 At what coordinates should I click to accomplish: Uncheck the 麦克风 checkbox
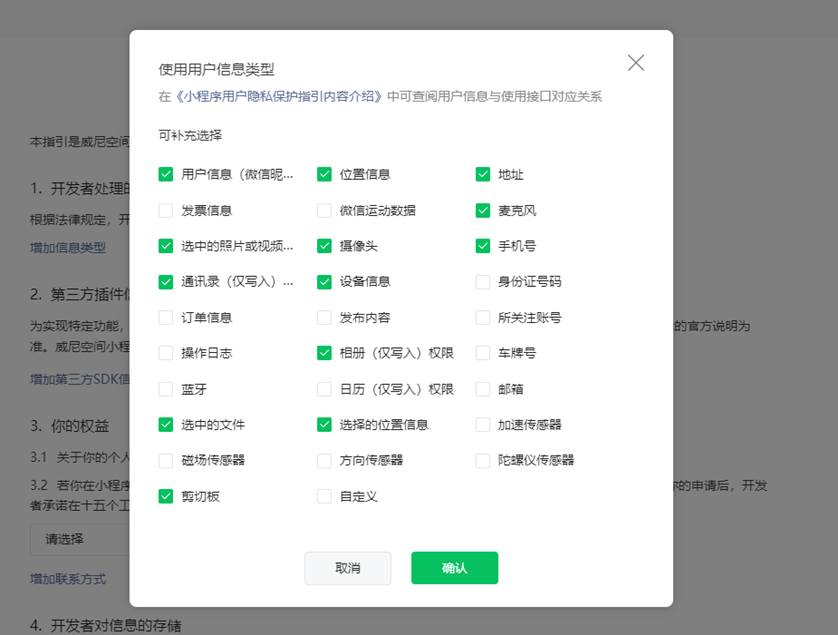click(483, 210)
